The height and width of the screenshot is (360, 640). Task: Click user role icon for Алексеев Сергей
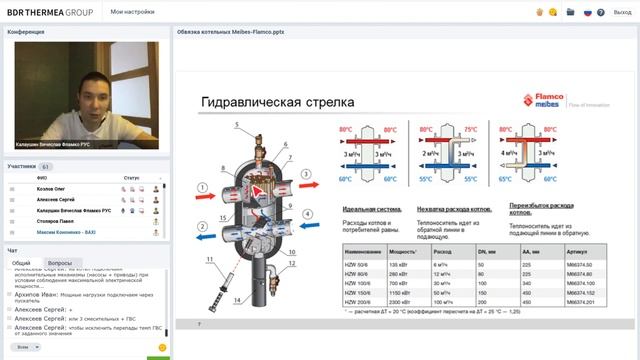click(156, 200)
